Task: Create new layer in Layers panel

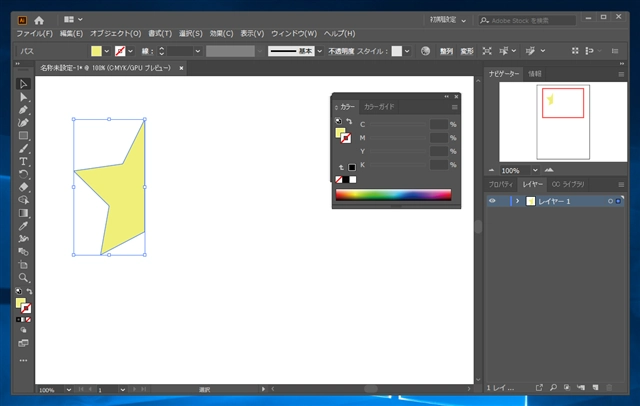Action: (x=596, y=388)
